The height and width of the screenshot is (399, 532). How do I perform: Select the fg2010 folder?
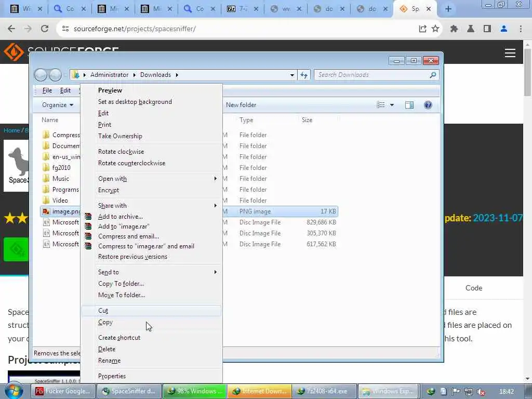pos(56,168)
